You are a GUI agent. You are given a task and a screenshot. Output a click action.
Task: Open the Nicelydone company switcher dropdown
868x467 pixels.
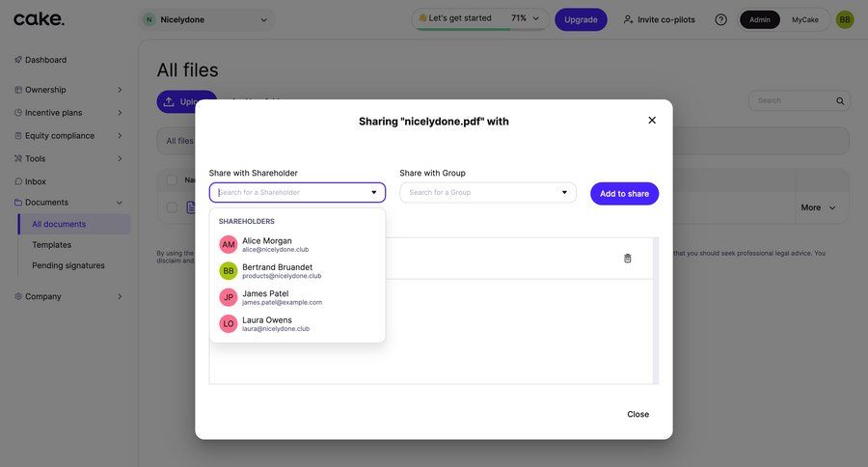tap(207, 19)
